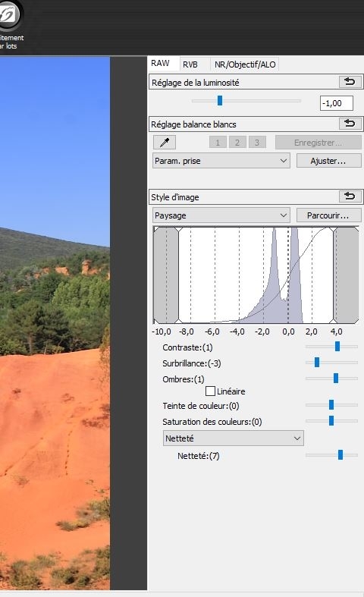This screenshot has height=597, width=364.
Task: Switch to the RVB tab
Action: [x=190, y=64]
